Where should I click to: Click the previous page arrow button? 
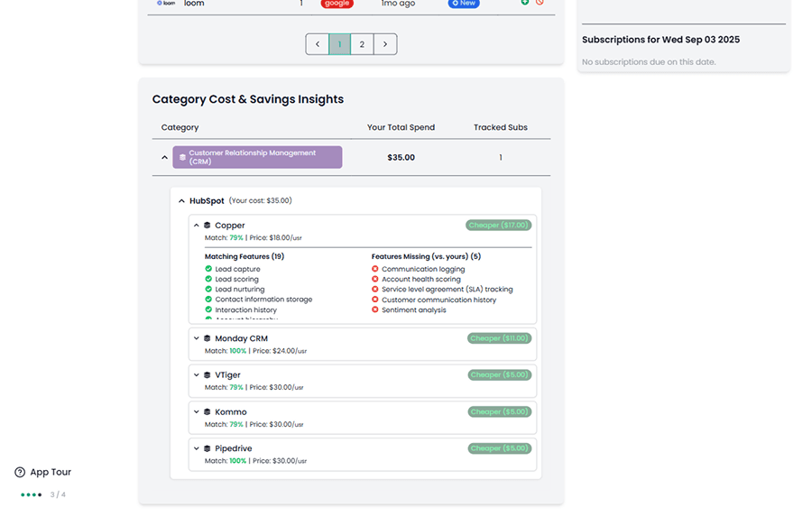[x=317, y=44]
